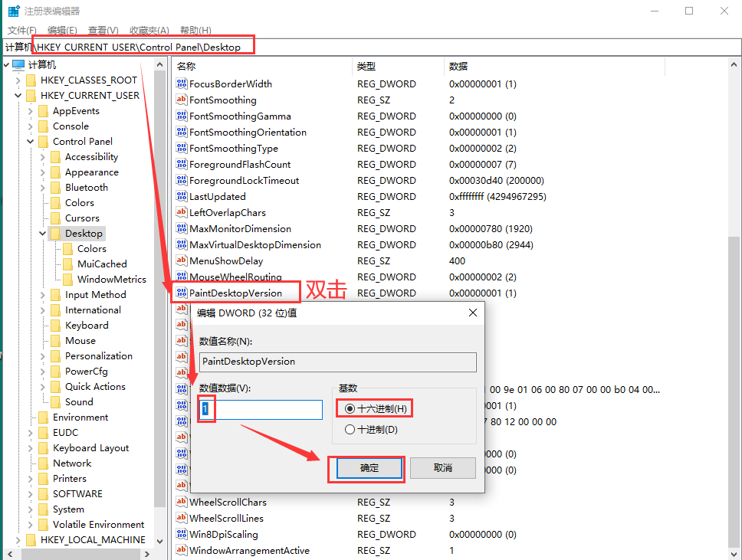The height and width of the screenshot is (560, 742).
Task: Click the MuiCached key folder icon
Action: (67, 264)
